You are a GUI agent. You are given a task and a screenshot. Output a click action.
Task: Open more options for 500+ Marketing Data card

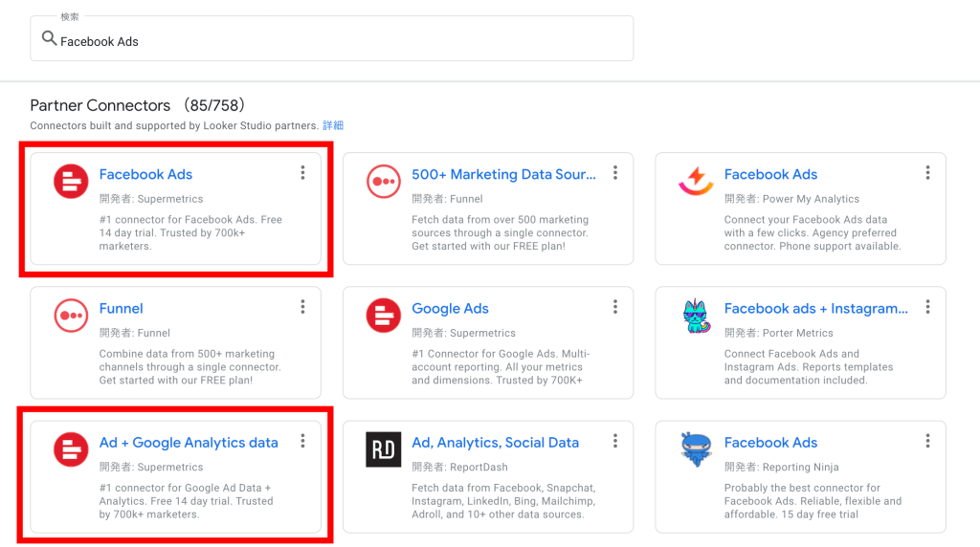click(615, 173)
